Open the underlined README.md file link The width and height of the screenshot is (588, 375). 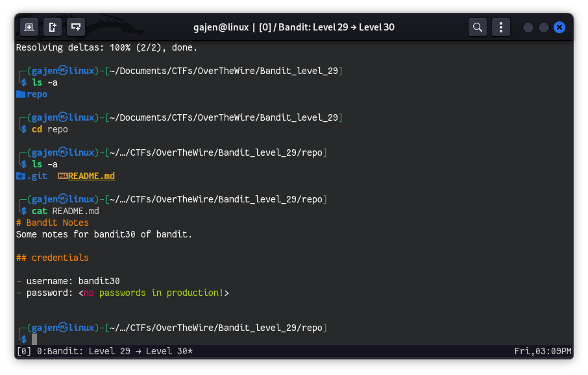tap(92, 176)
